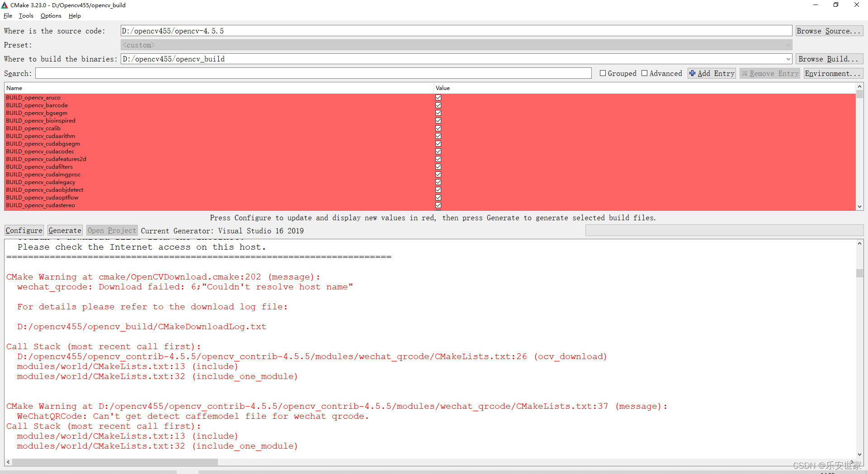This screenshot has width=868, height=474.
Task: Uncheck BUILD_opencv_cudaobjdetect checkbox
Action: click(438, 190)
